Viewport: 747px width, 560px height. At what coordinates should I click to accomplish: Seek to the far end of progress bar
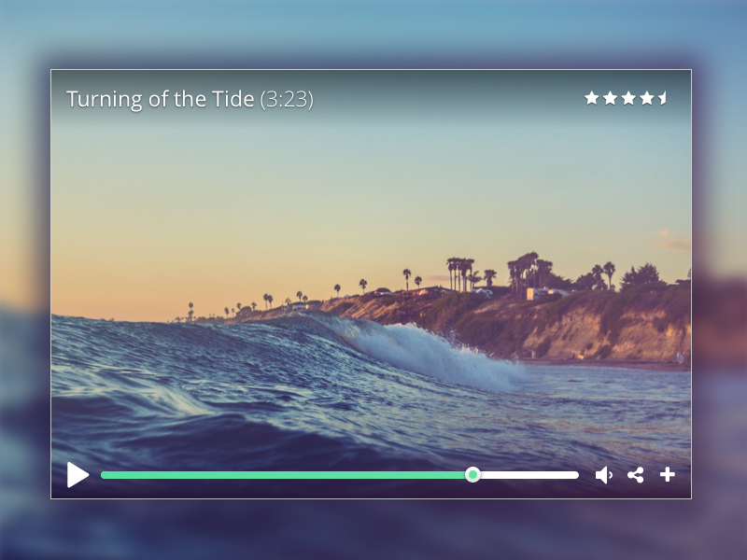(576, 475)
